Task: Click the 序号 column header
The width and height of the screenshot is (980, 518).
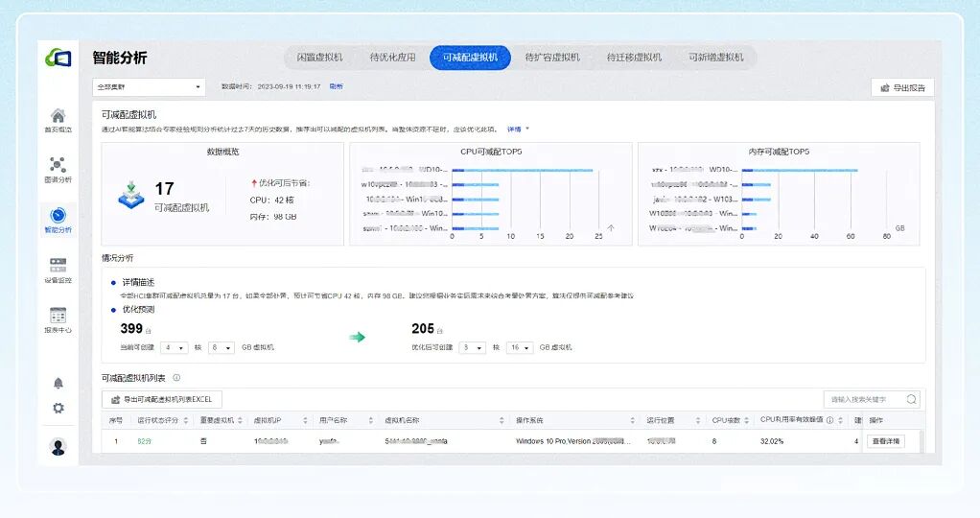Action: coord(116,420)
